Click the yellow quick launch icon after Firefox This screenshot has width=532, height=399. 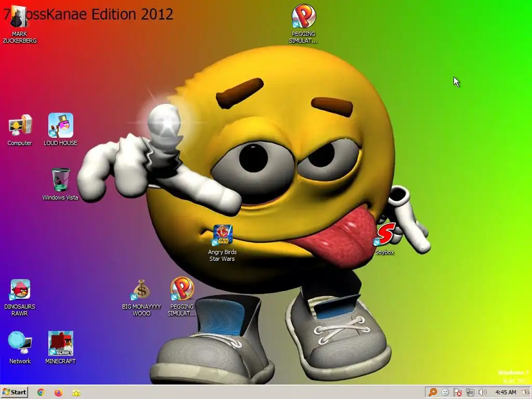76,393
